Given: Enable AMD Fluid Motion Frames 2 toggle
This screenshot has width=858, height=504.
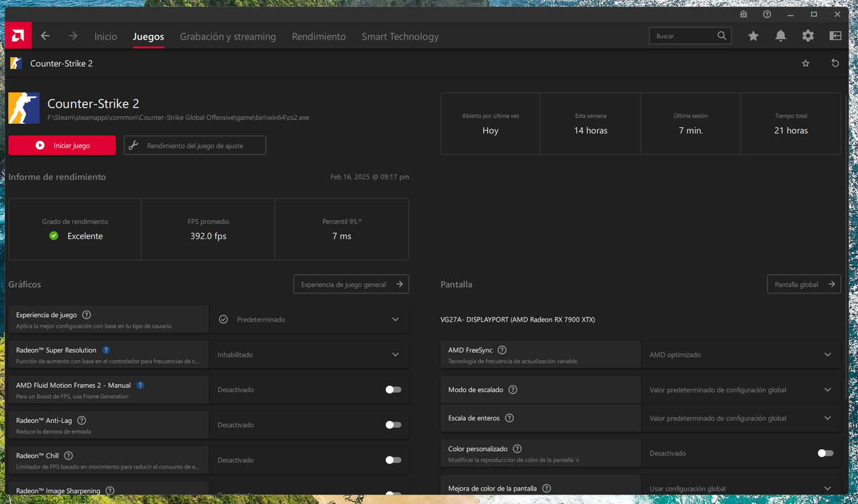Looking at the screenshot, I should pos(393,389).
